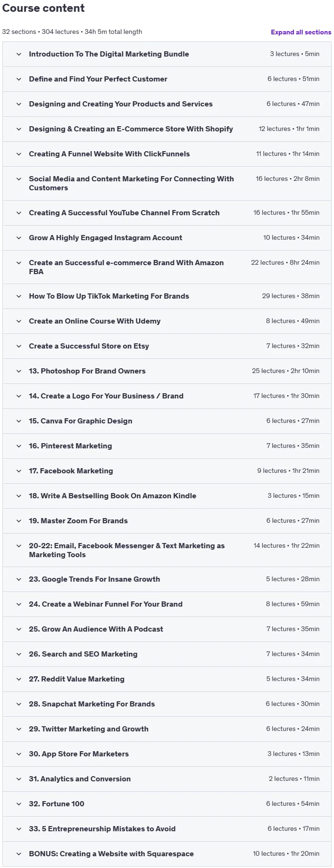Click the 24. Create a Webinar Funnel title

tap(105, 604)
